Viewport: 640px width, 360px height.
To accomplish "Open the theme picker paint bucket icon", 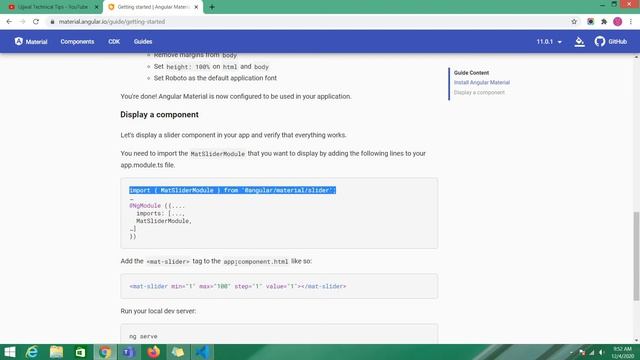I will pos(580,42).
